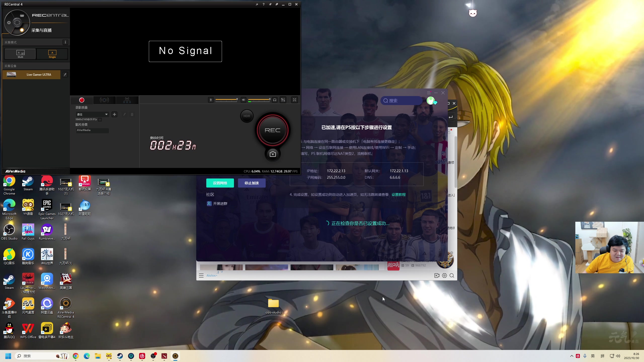Viewport: 644px width, 362px height.
Task: Edit the recording quality profile
Action: tap(124, 114)
